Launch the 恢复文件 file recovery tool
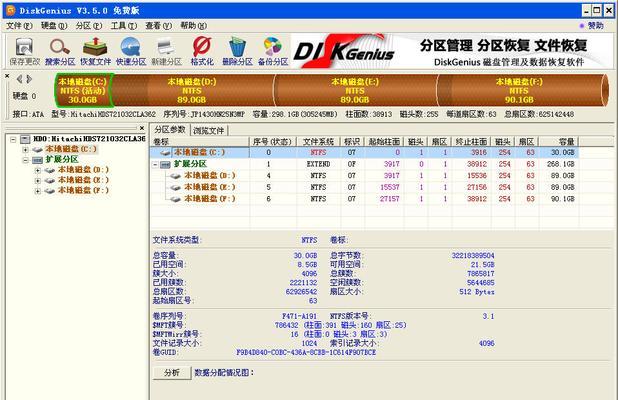 click(x=95, y=51)
